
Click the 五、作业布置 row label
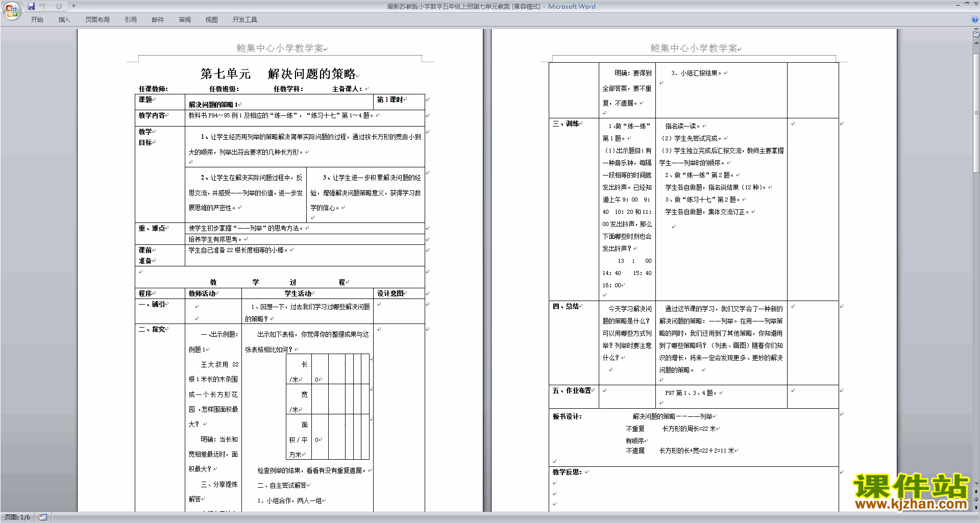point(572,391)
